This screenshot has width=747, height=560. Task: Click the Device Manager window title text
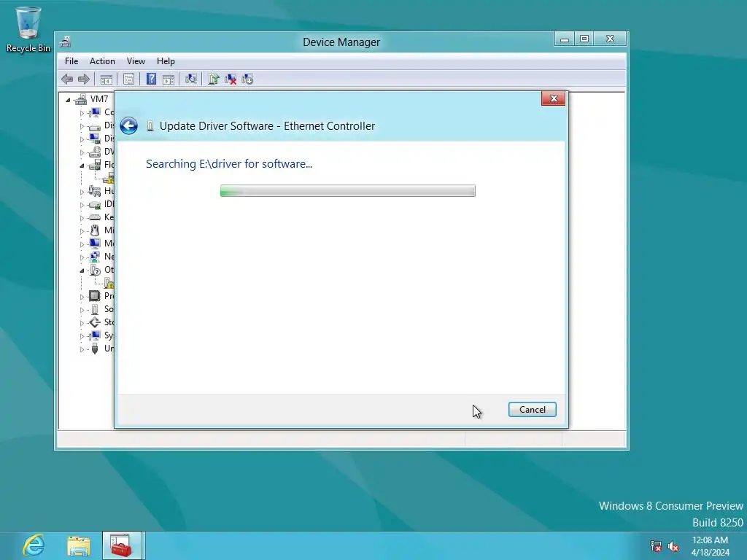[341, 42]
